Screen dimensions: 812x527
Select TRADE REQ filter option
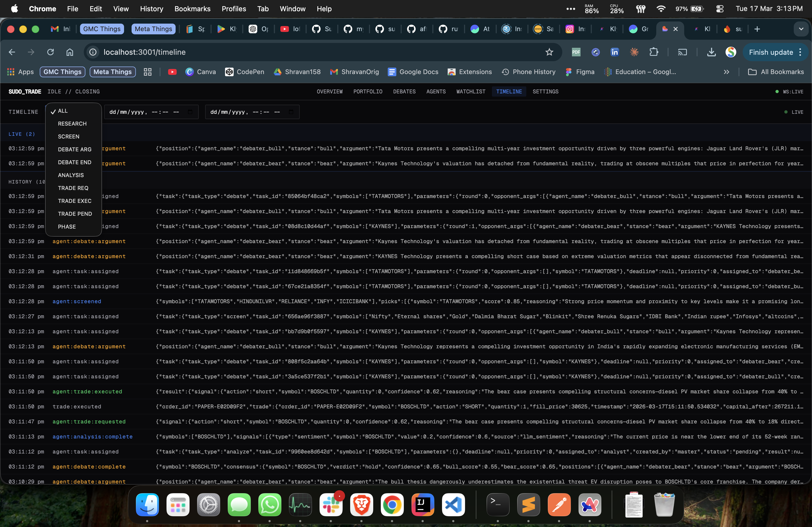click(73, 188)
